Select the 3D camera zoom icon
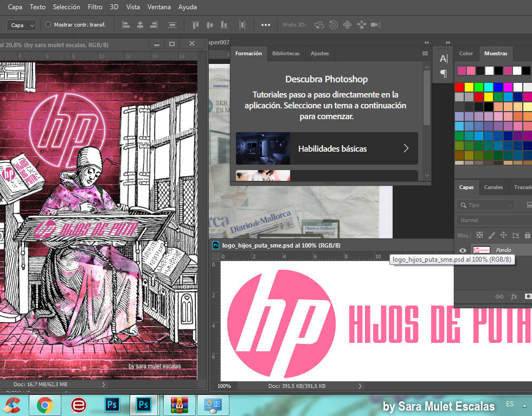The height and width of the screenshot is (416, 532). (376, 25)
